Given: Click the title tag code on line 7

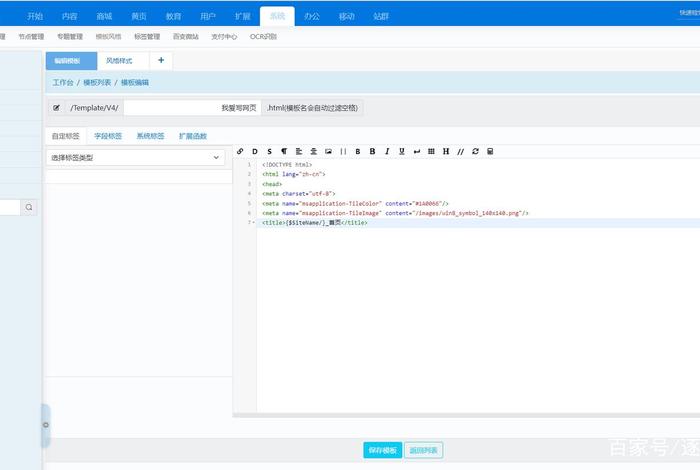Looking at the screenshot, I should point(315,222).
